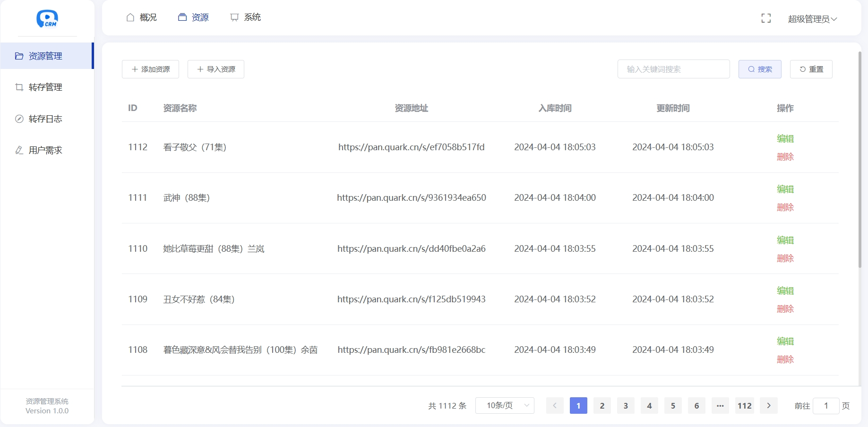Toggle fullscreen mode icon

766,18
